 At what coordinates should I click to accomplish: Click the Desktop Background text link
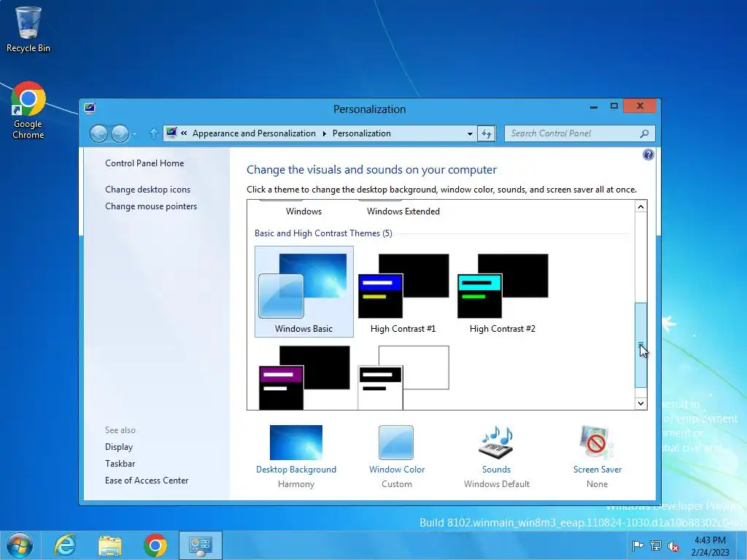[296, 470]
